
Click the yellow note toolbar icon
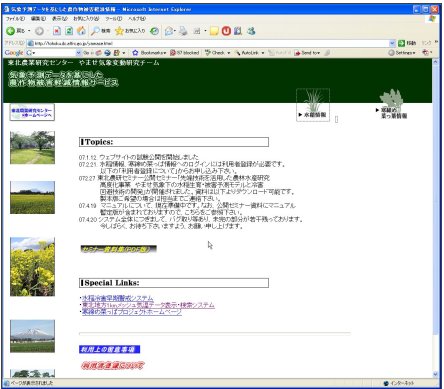(x=214, y=31)
